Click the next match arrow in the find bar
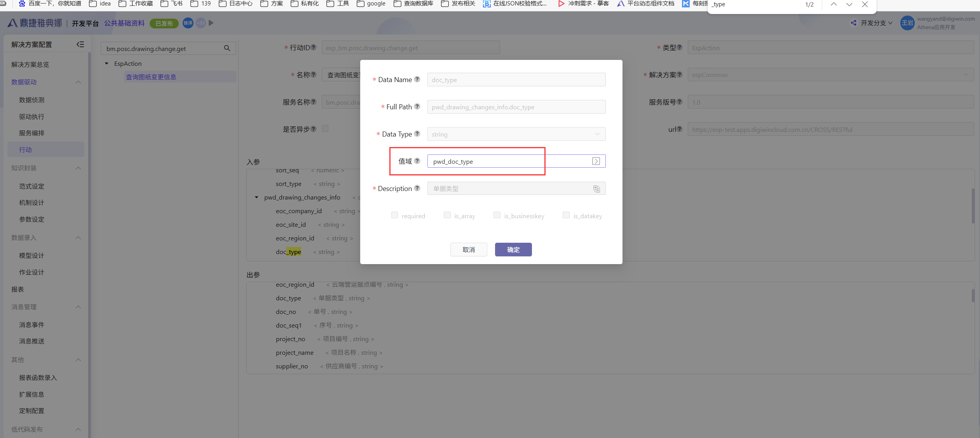Screen dimensions: 980x438 point(849,5)
